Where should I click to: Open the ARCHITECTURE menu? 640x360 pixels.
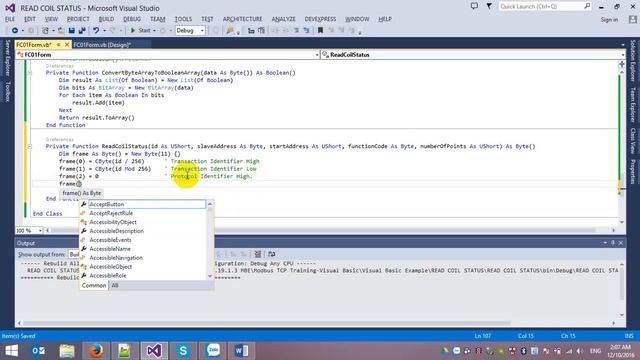pos(242,19)
